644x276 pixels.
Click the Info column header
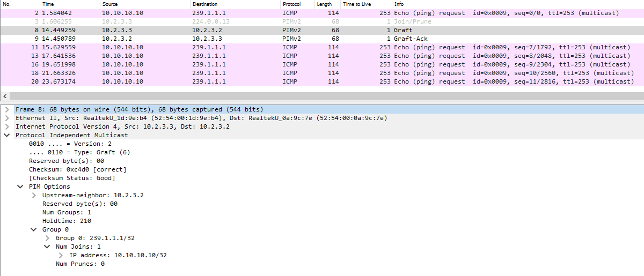400,4
